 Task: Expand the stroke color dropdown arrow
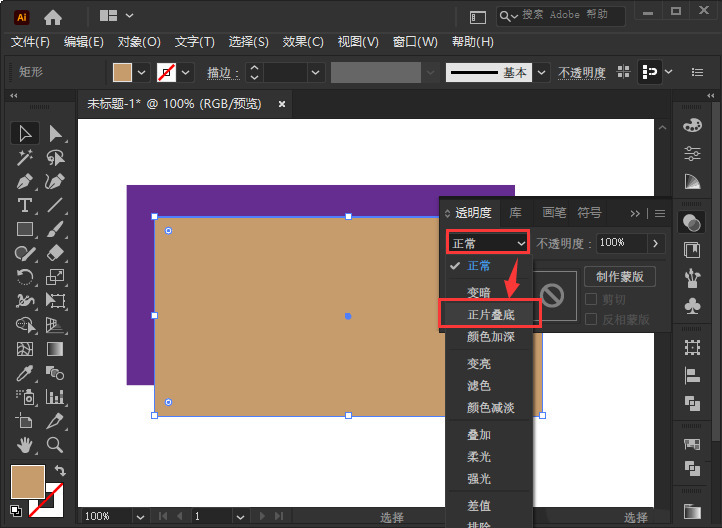(186, 72)
